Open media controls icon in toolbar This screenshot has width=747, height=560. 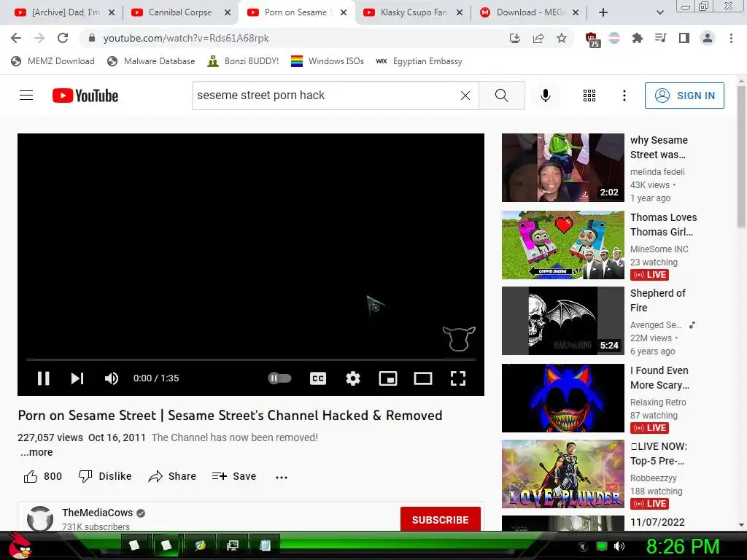[661, 38]
